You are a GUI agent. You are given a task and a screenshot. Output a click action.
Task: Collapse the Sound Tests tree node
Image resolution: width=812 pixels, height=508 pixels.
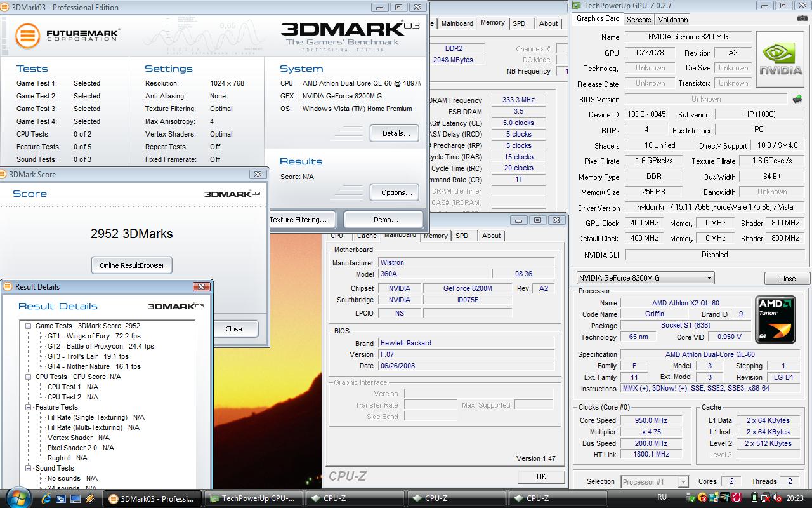tap(29, 468)
